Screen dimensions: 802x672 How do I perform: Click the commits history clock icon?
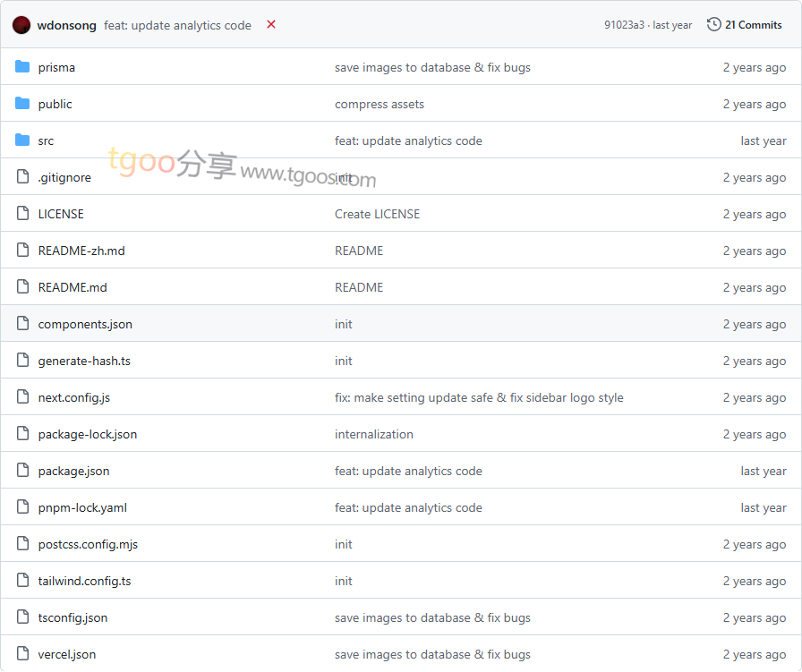(x=713, y=25)
